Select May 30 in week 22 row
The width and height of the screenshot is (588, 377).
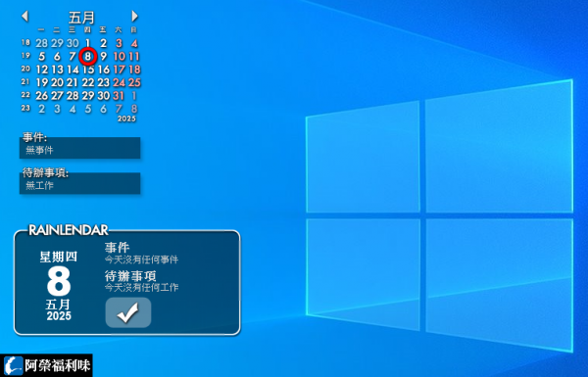pyautogui.click(x=104, y=96)
